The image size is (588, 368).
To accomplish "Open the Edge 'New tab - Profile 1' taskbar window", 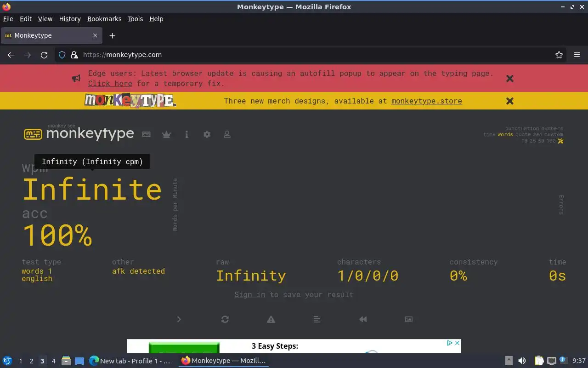I will pyautogui.click(x=130, y=361).
